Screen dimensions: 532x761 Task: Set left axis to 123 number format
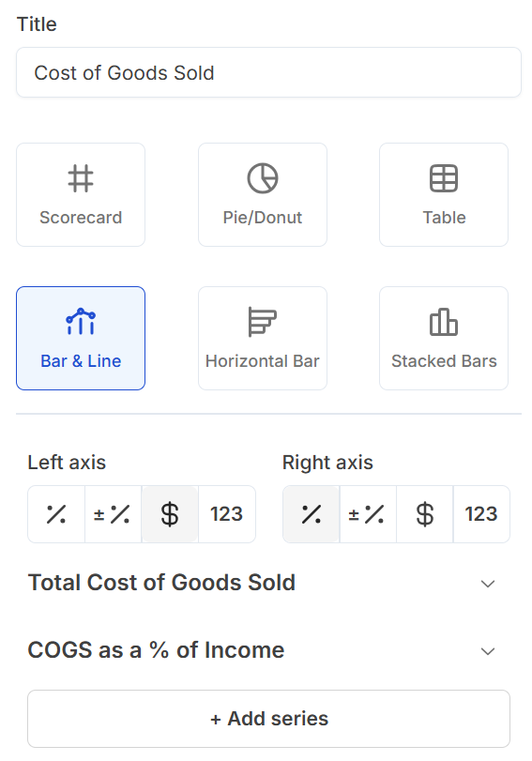[227, 514]
